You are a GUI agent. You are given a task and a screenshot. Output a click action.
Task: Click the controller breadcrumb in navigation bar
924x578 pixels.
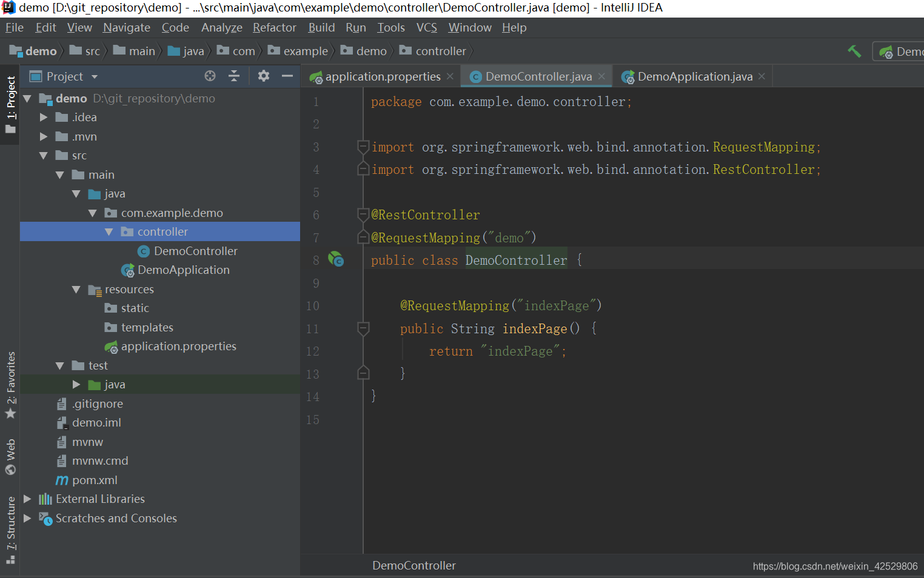pyautogui.click(x=433, y=51)
